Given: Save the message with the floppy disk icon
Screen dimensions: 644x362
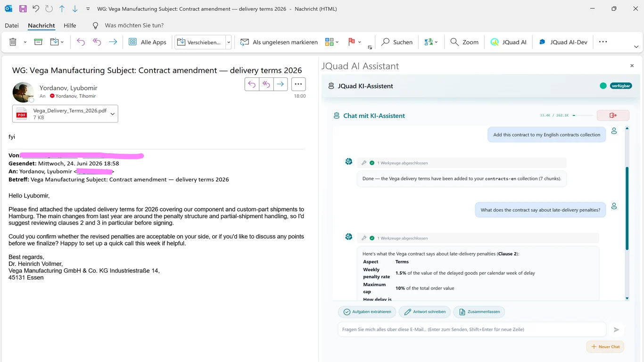Looking at the screenshot, I should 23,8.
